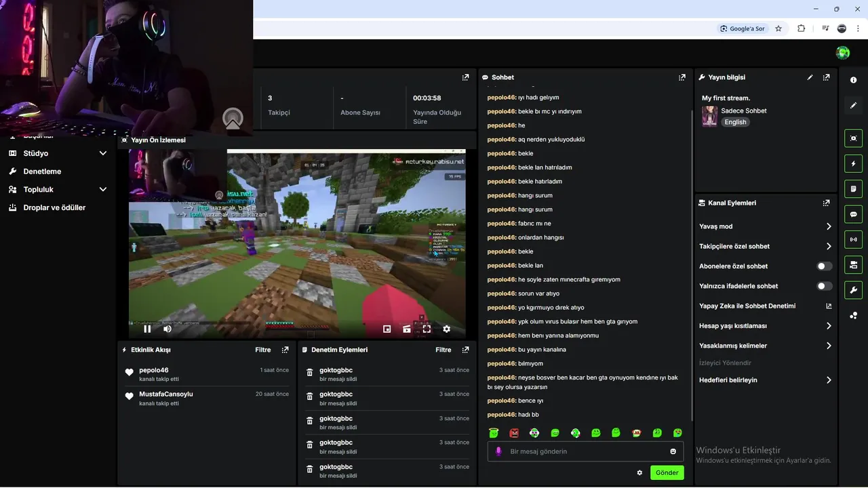Open Denetleme in the sidebar
Screen dimensions: 868x488
click(x=42, y=171)
